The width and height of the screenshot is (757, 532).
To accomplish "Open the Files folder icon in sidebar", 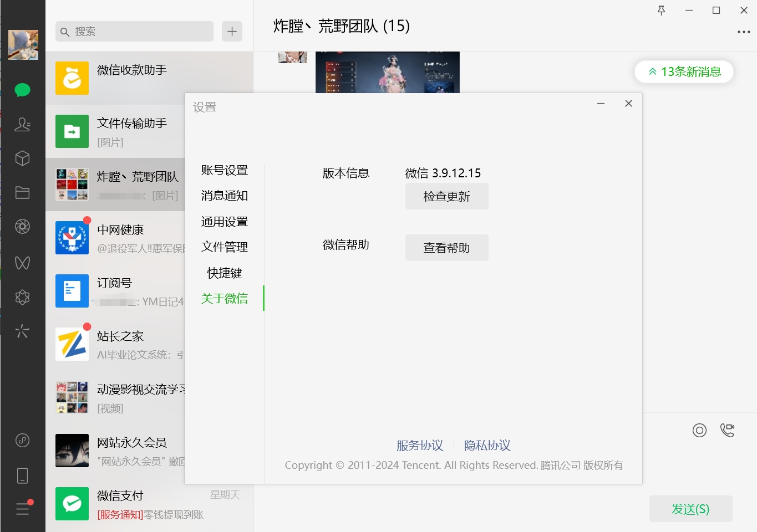I will coord(22,193).
